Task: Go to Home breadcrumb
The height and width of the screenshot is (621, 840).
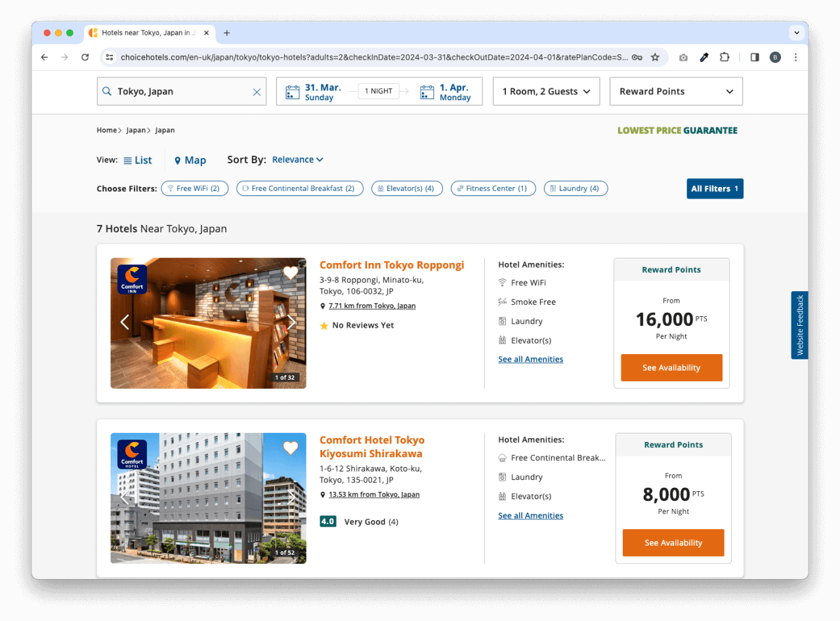Action: click(x=106, y=130)
